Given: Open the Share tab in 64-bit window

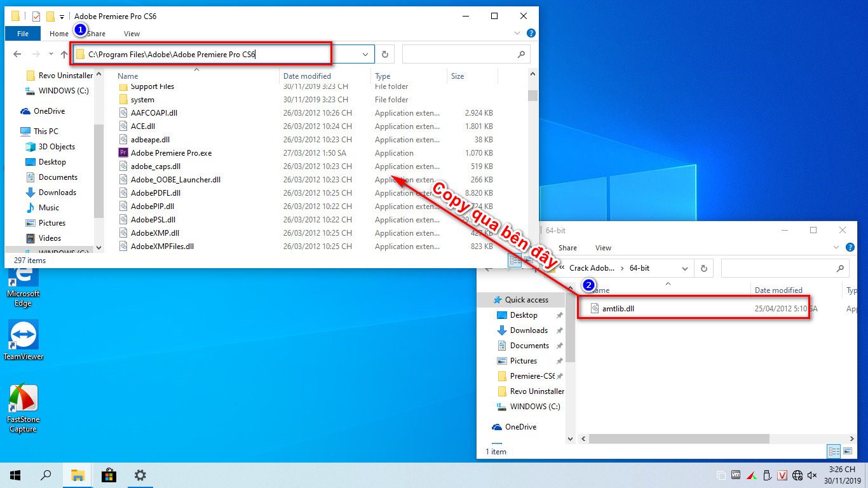Looking at the screenshot, I should point(567,248).
